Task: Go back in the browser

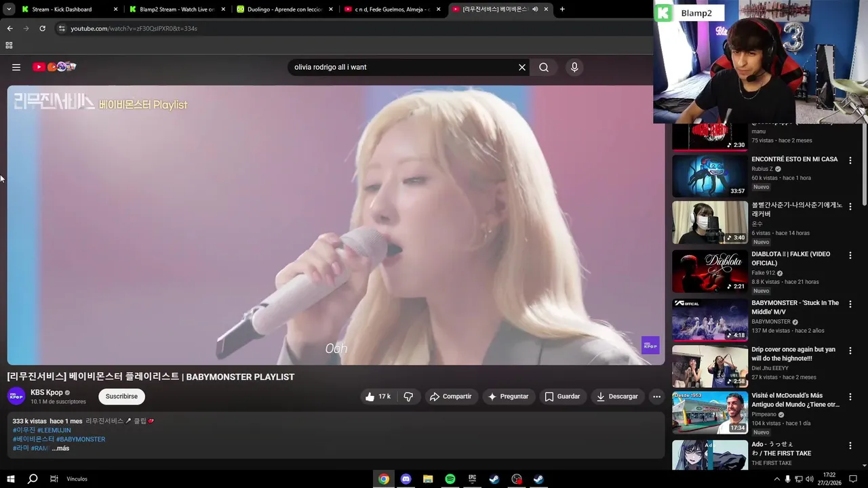Action: click(x=9, y=28)
